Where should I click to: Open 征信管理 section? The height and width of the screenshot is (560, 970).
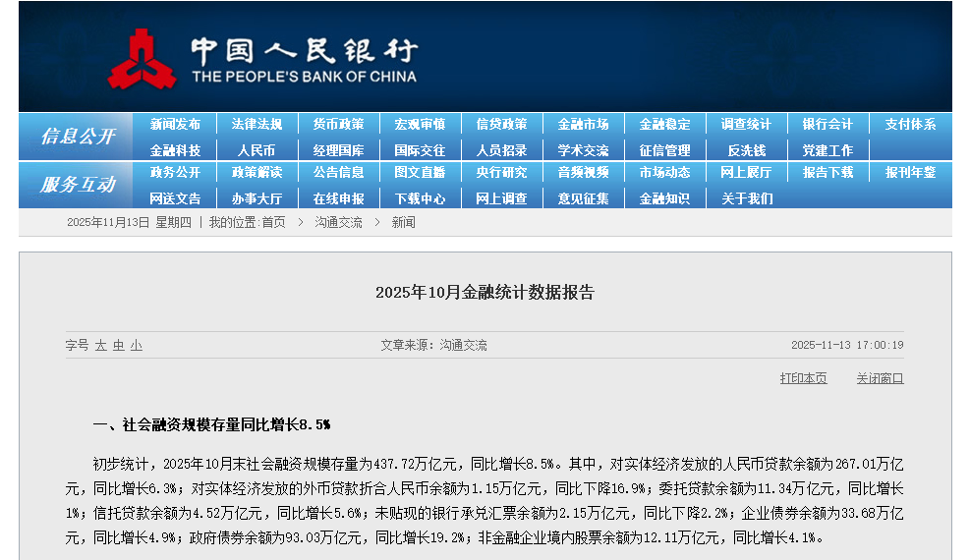(665, 150)
